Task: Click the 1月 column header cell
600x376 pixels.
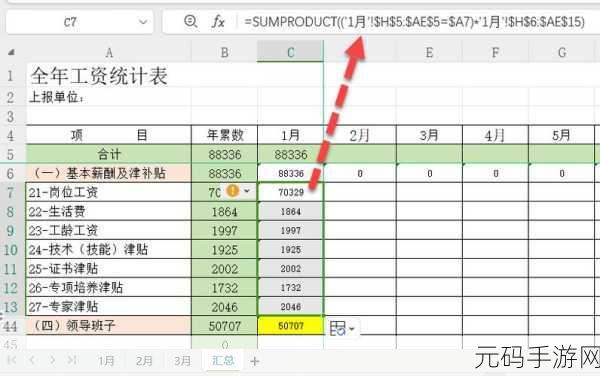Action: 290,135
